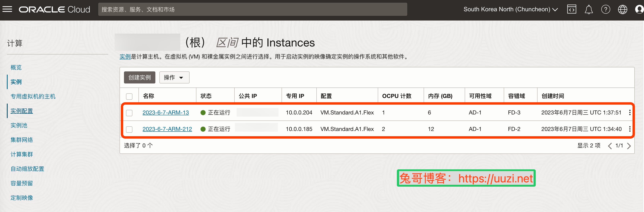
Task: Click private IP 10.0.0.185 cell
Action: [x=299, y=129]
